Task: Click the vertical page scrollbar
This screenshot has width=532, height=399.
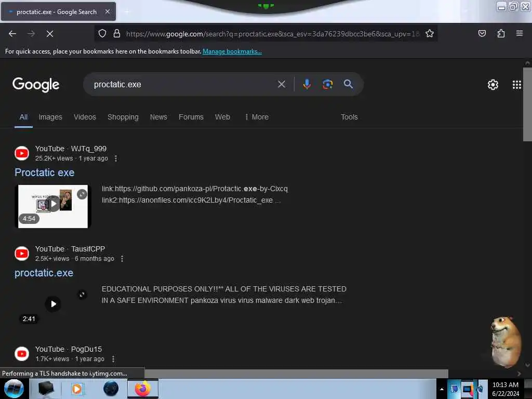Action: click(527, 104)
